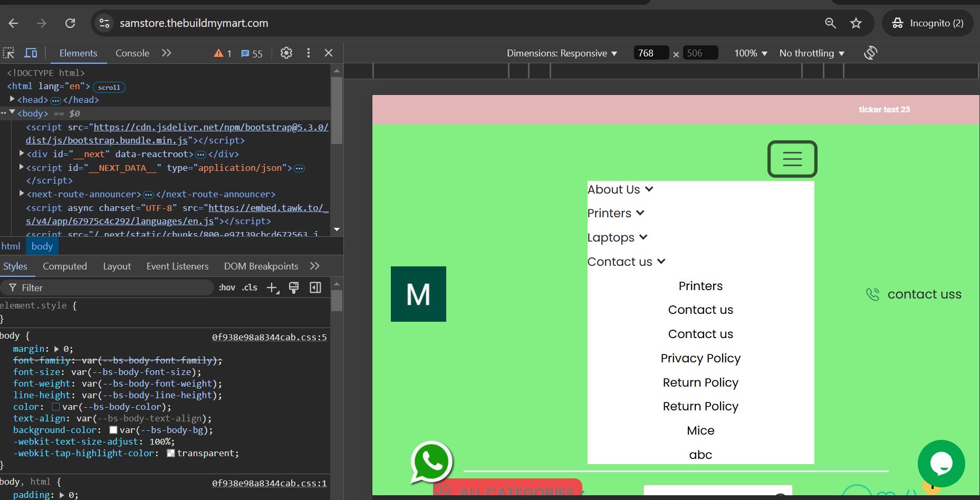The height and width of the screenshot is (500, 980).
Task: Select the html breadcrumb
Action: [x=11, y=246]
